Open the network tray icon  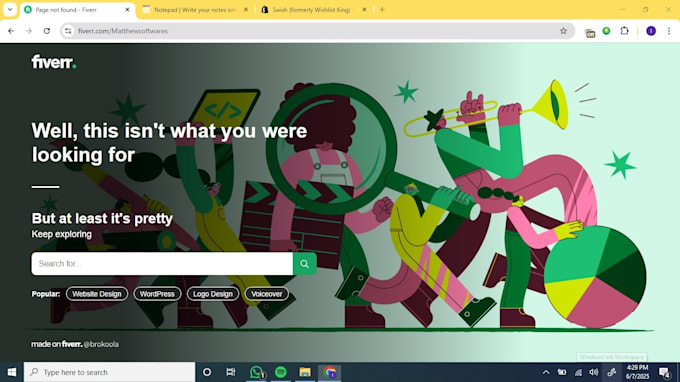click(x=578, y=372)
